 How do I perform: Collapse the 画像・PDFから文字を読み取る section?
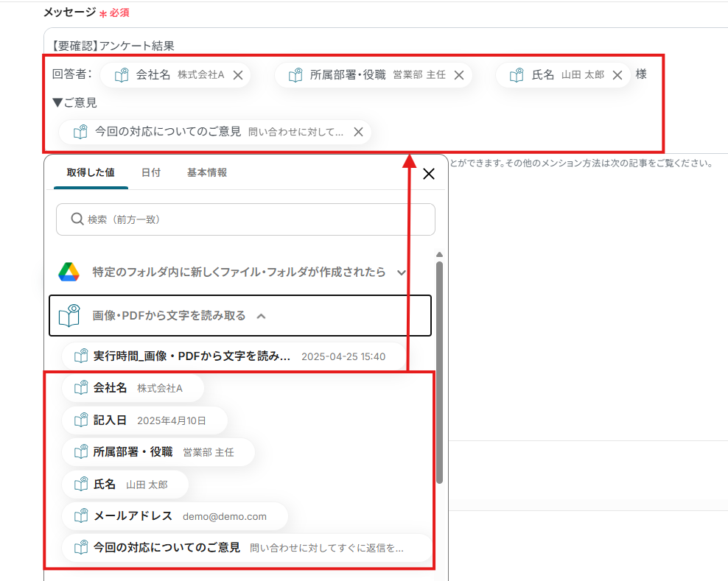tap(261, 316)
